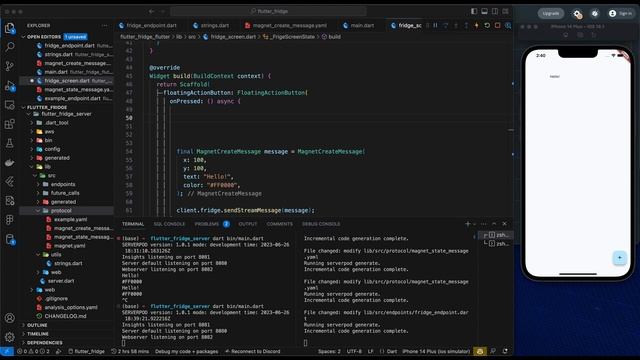Open server.dart in the file tree
This screenshot has height=360, width=640.
click(61, 281)
